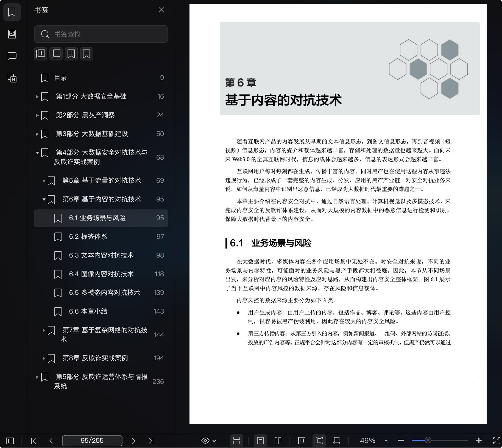Fit page to window icon
The height and width of the screenshot is (448, 502).
point(319,441)
